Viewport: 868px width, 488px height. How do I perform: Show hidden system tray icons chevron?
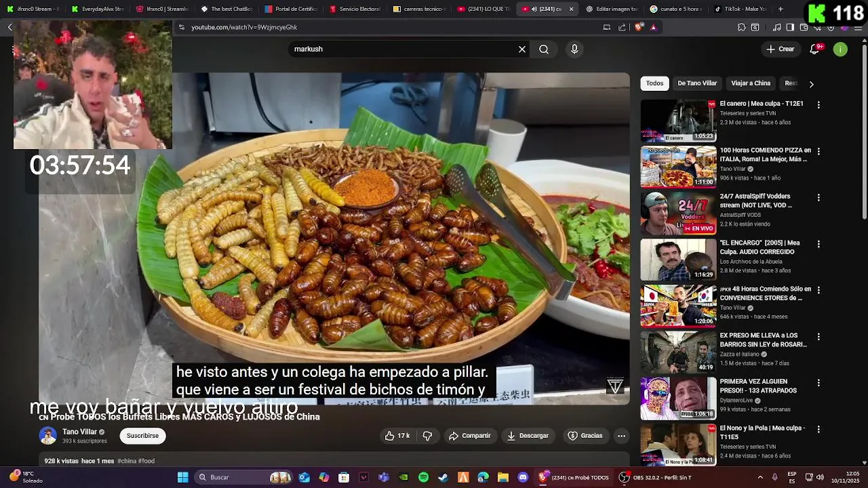(x=759, y=477)
